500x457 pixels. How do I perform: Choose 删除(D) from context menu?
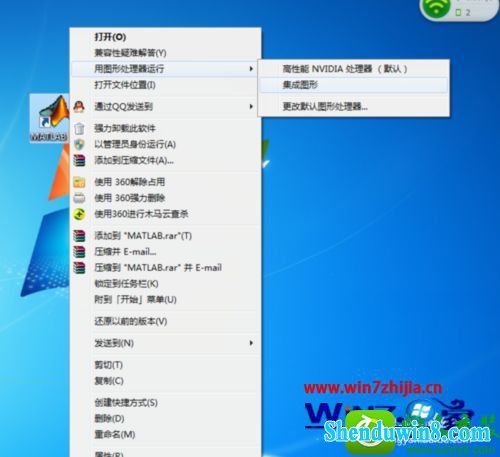pyautogui.click(x=165, y=418)
